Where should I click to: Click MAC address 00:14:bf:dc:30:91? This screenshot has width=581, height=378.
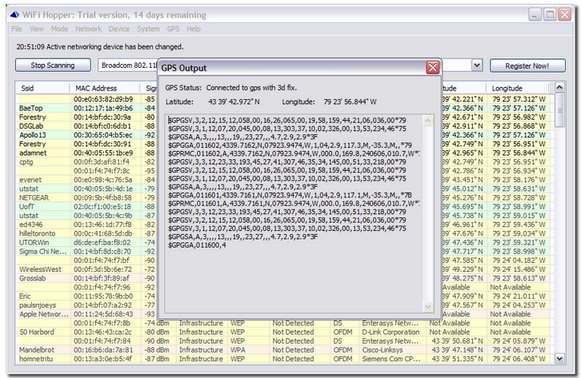[102, 144]
